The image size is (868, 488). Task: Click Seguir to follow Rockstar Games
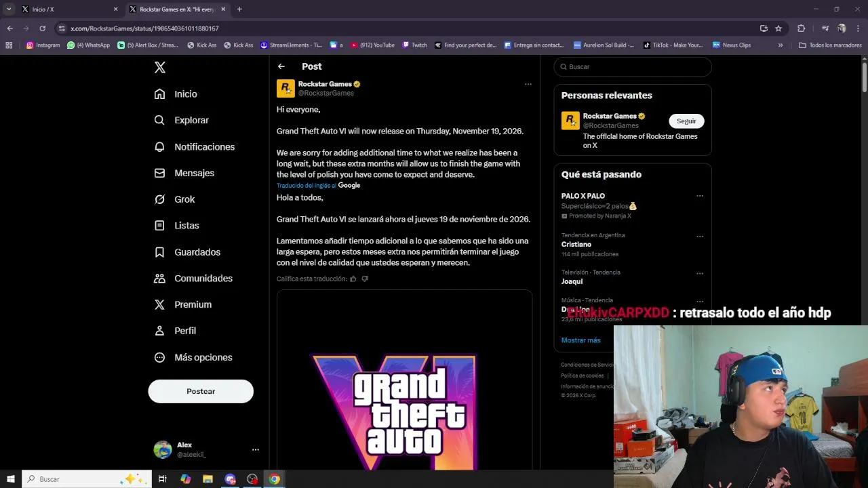pos(686,121)
